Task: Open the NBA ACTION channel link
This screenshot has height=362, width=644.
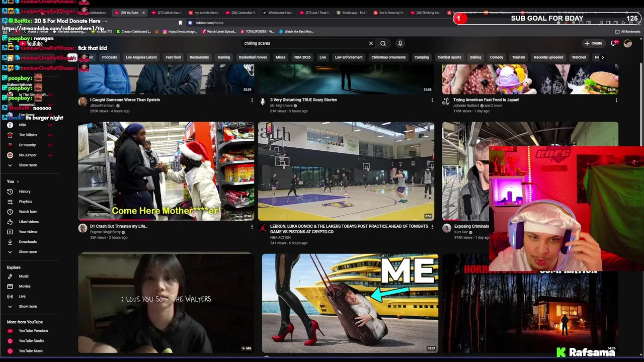Action: [280, 237]
